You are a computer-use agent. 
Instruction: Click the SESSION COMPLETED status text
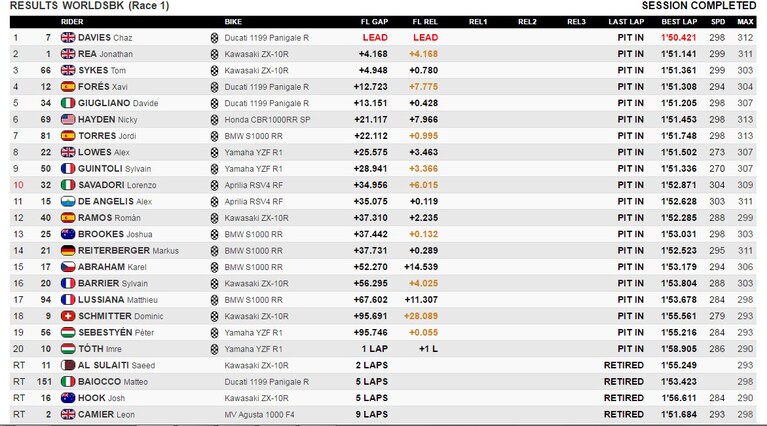[699, 6]
